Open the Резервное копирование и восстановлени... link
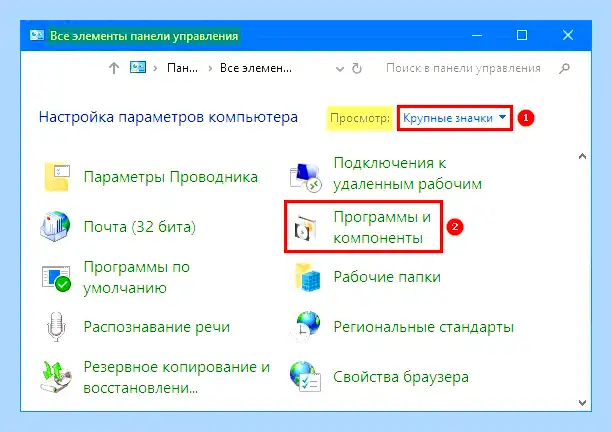612x432 pixels. 176,377
